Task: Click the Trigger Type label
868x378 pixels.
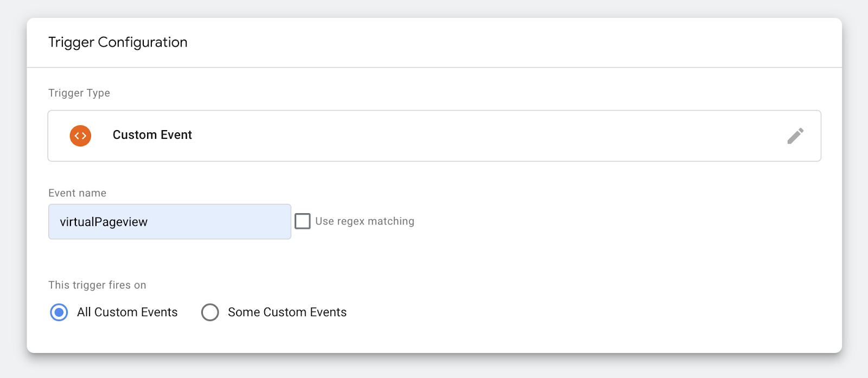Action: coord(79,93)
